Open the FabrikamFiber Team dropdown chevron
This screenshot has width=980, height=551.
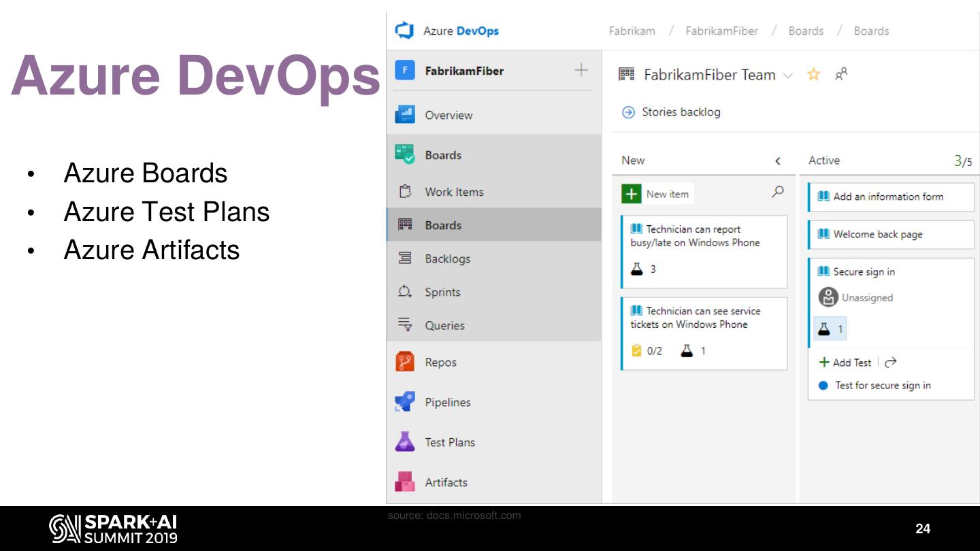pyautogui.click(x=788, y=75)
